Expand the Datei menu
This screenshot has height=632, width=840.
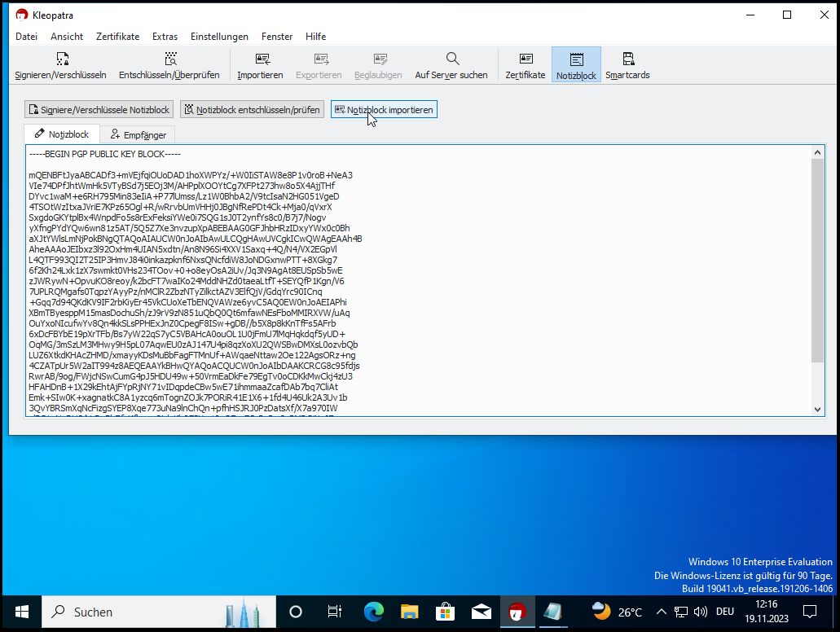tap(27, 37)
